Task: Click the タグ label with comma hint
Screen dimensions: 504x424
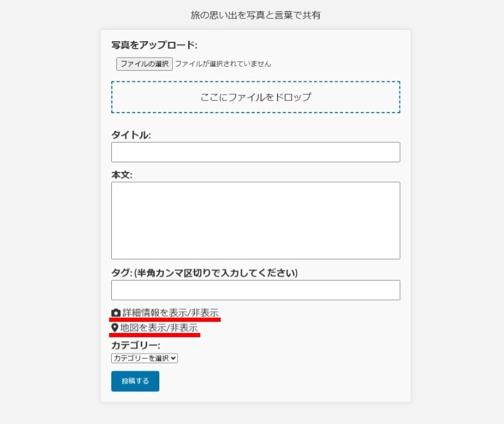Action: click(x=205, y=273)
